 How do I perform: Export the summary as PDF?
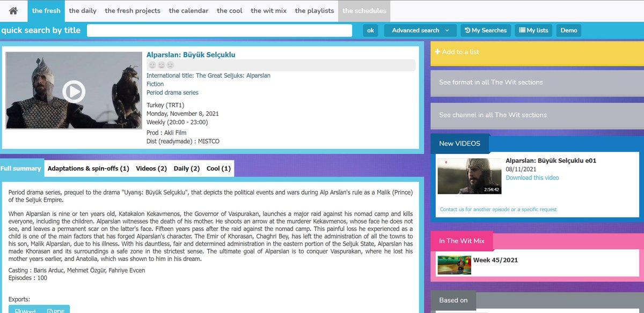pyautogui.click(x=56, y=310)
